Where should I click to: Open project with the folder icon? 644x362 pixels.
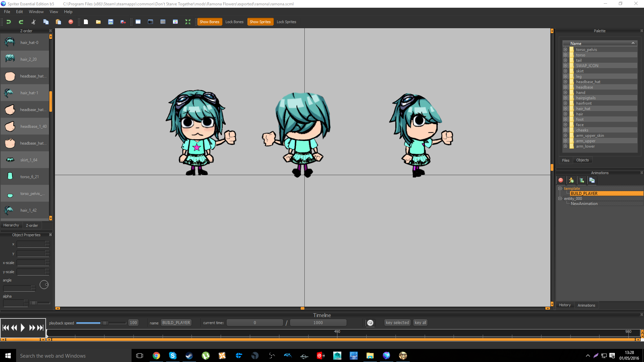pos(98,22)
